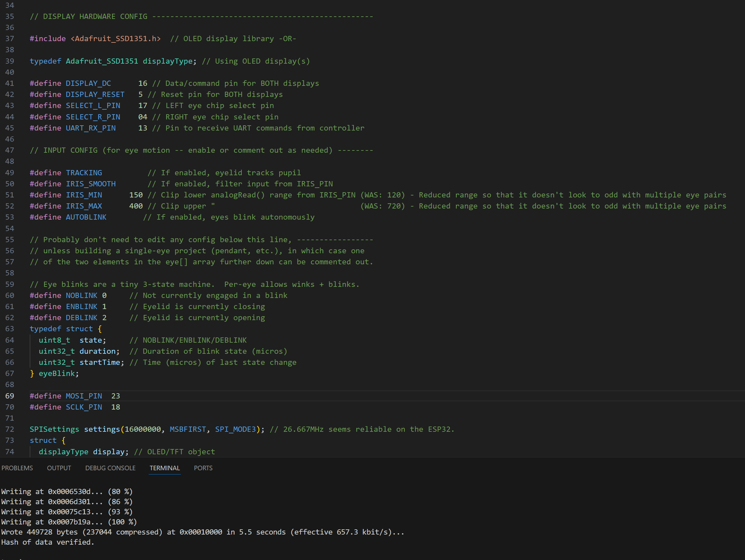Click line number 63 beside typedef struct
Image resolution: width=745 pixels, height=560 pixels.
[10, 328]
